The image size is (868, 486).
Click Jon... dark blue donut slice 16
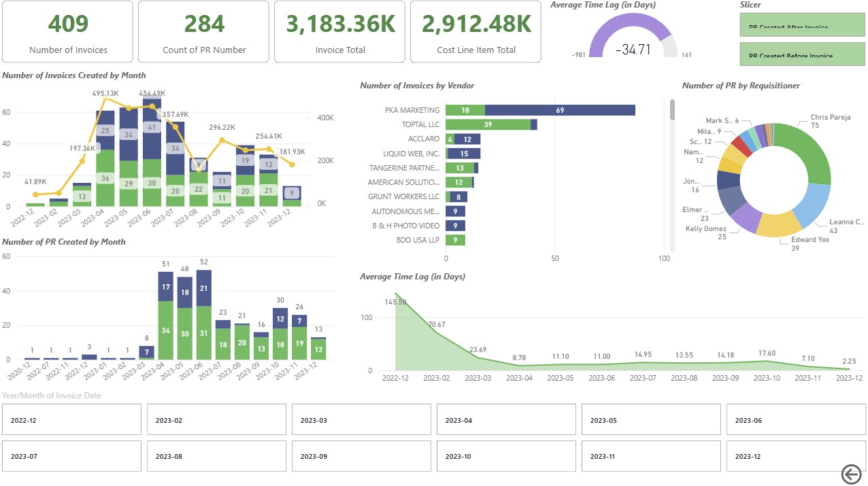pyautogui.click(x=727, y=179)
